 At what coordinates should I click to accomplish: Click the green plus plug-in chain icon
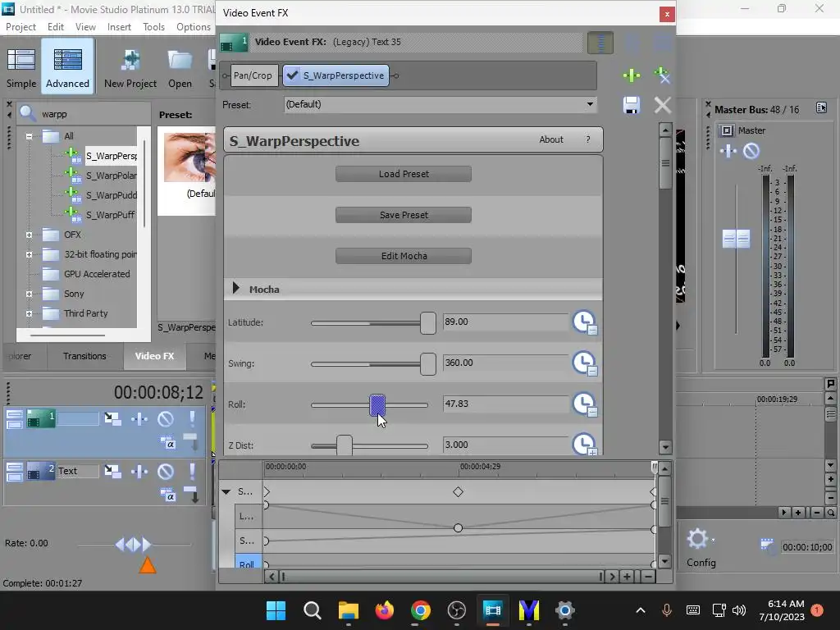tap(632, 75)
